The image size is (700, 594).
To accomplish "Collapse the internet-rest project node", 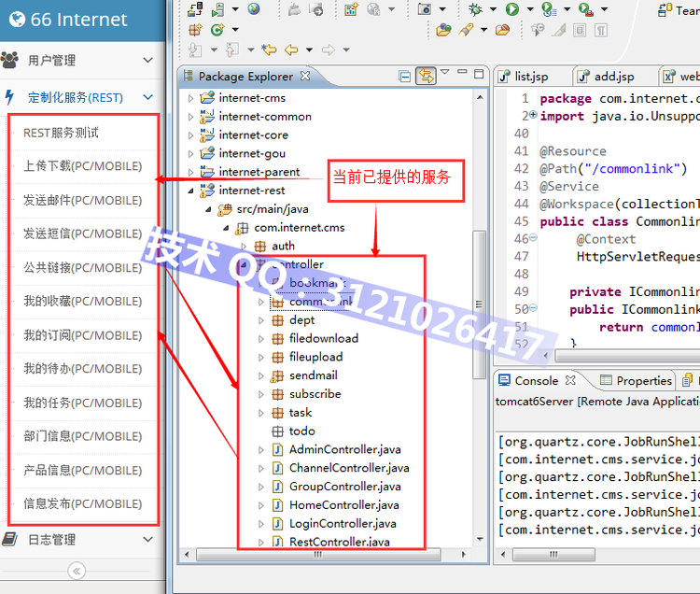I will (x=190, y=191).
